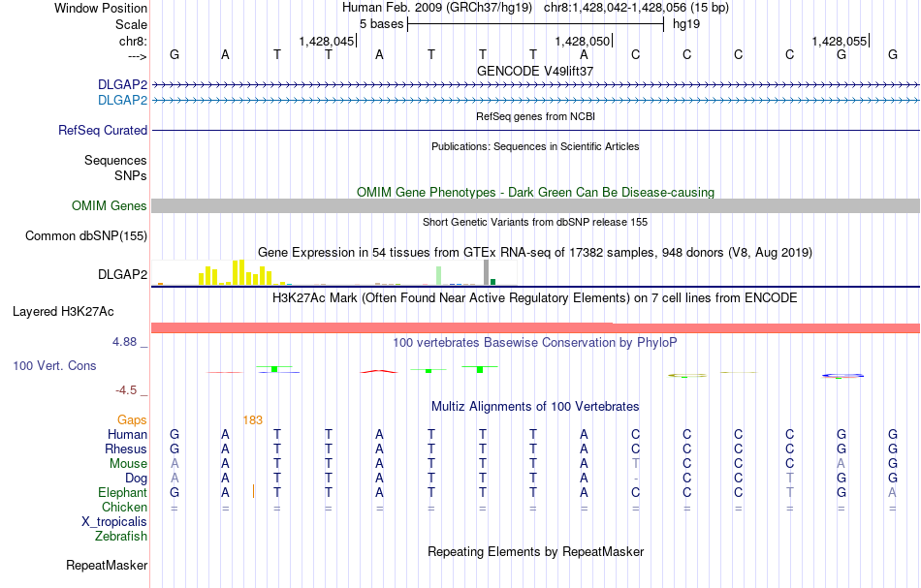
Task: Click the -4.5 lower scale value
Action: pos(126,390)
